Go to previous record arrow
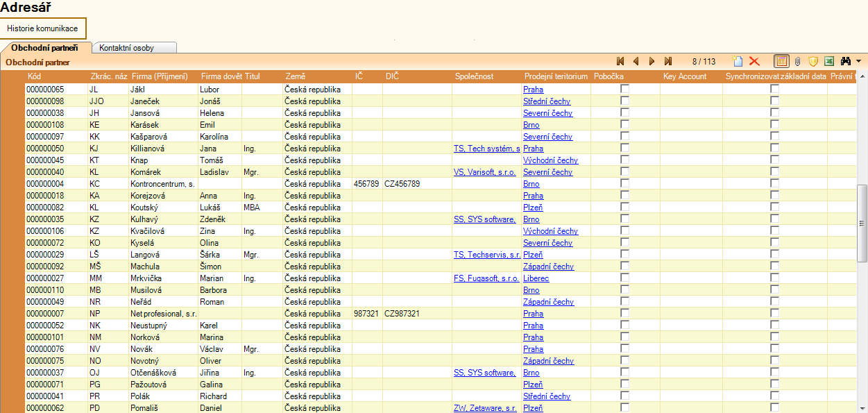 (636, 61)
